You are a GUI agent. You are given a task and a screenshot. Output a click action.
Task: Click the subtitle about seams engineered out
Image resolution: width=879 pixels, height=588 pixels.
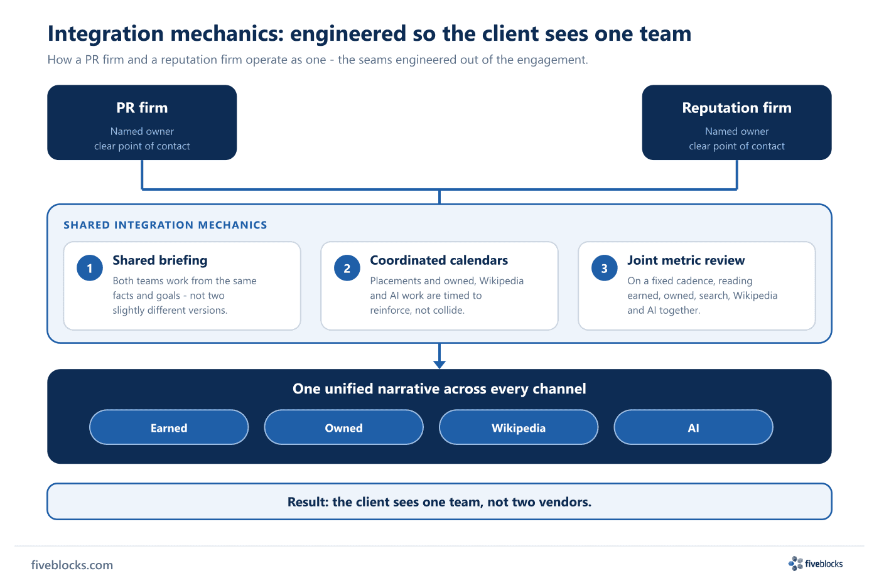[x=318, y=60]
